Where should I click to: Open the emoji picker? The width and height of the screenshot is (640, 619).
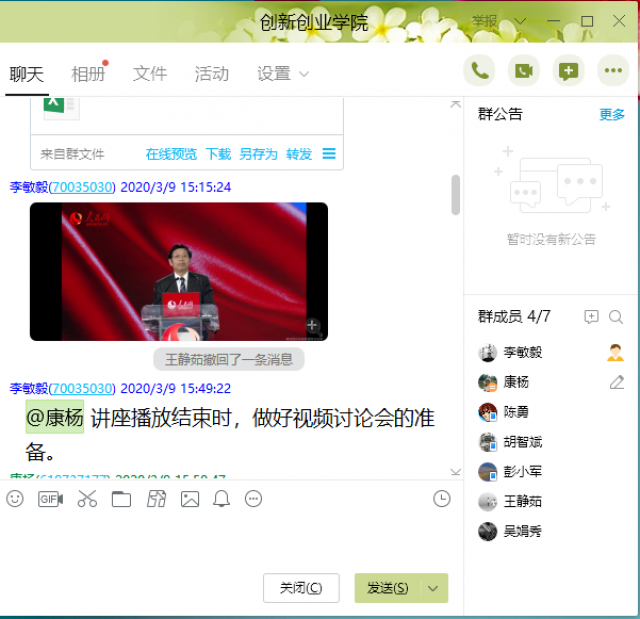point(15,499)
